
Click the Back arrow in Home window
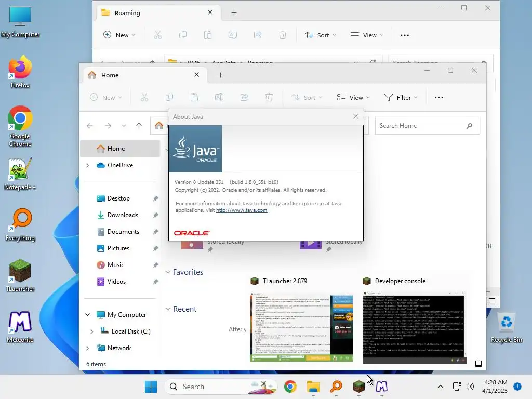(89, 126)
